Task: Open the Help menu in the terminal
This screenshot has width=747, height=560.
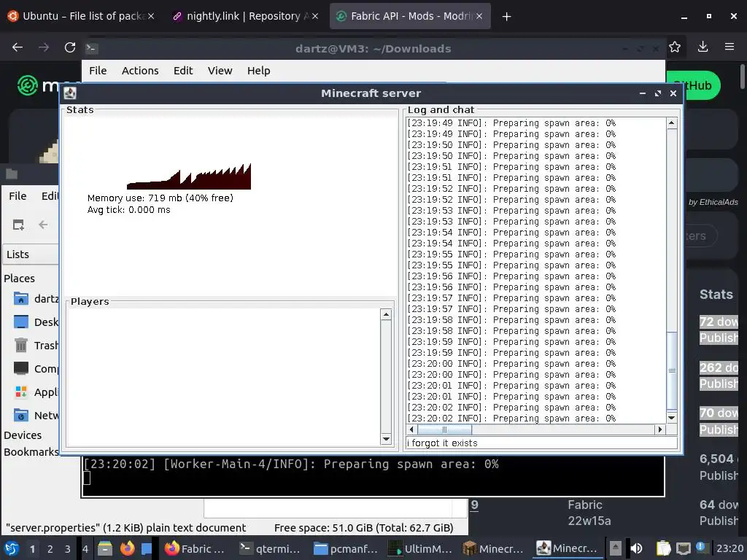Action: 259,71
